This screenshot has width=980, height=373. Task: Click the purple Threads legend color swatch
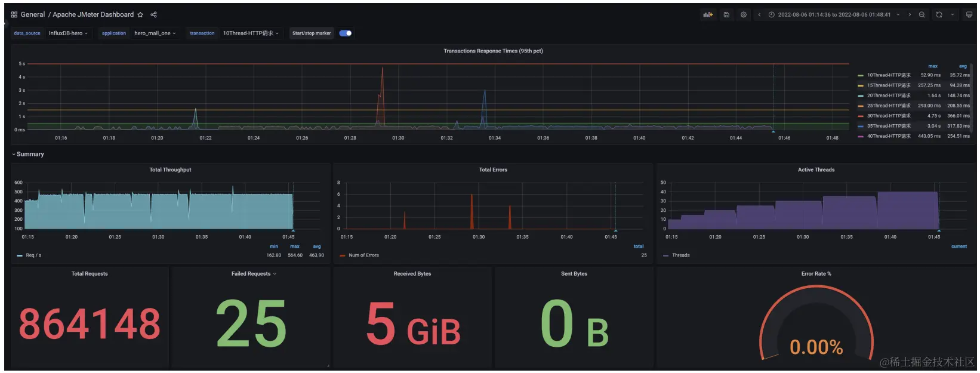(666, 255)
